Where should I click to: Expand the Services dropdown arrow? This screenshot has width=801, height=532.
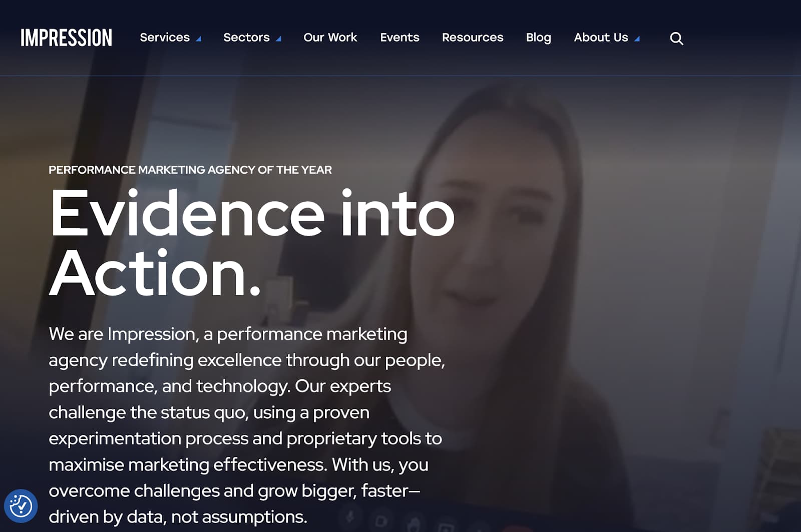tap(199, 39)
